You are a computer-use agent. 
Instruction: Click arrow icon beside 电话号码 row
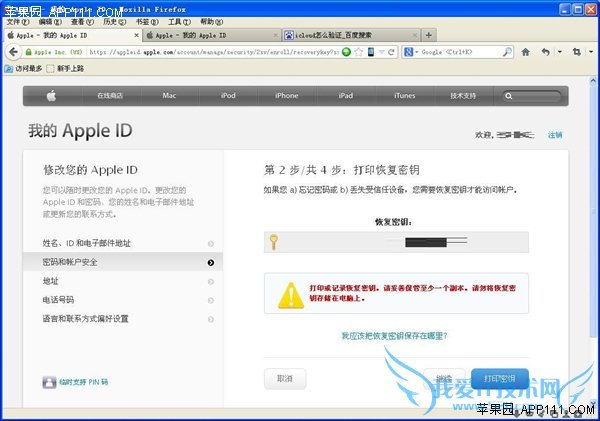click(211, 300)
